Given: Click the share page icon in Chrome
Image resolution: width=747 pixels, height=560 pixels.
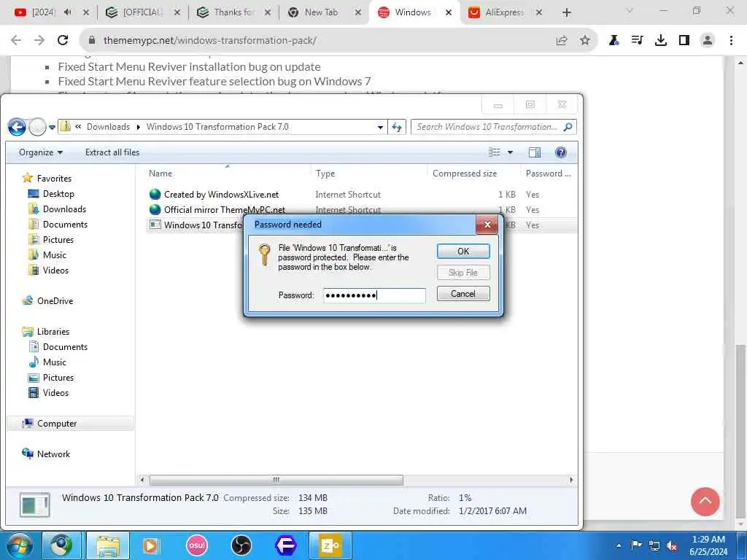Looking at the screenshot, I should coord(562,41).
